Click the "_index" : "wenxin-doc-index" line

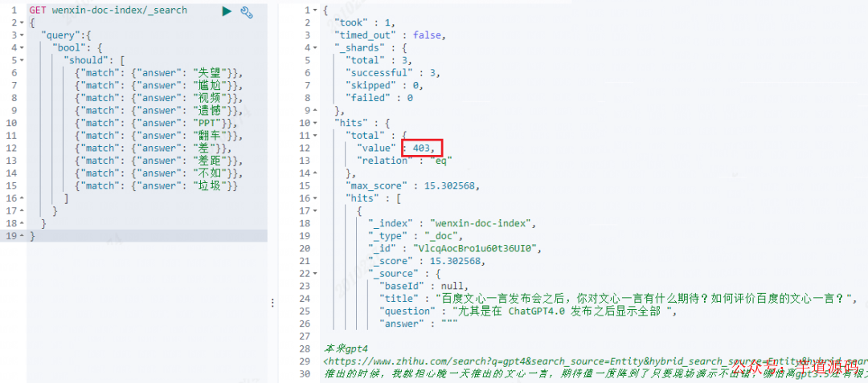(452, 222)
